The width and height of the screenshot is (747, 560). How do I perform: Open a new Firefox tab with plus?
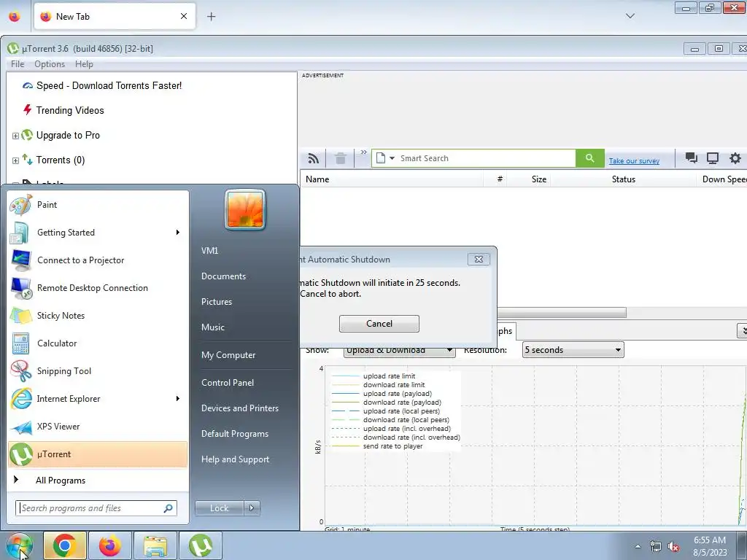coord(211,17)
